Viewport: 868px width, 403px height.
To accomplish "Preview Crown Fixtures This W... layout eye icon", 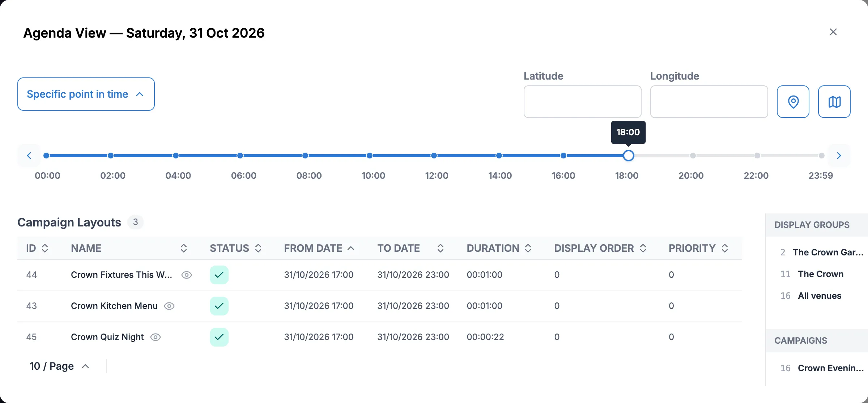I will click(187, 275).
